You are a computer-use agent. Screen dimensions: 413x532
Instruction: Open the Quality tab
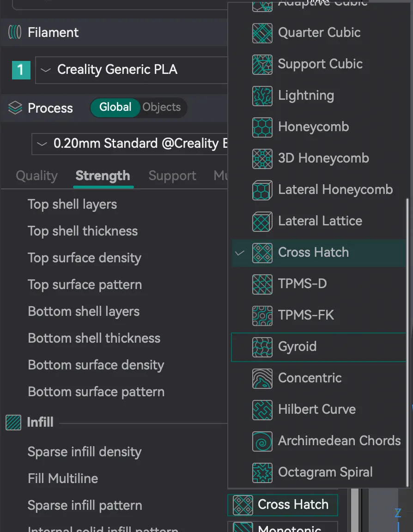tap(36, 176)
